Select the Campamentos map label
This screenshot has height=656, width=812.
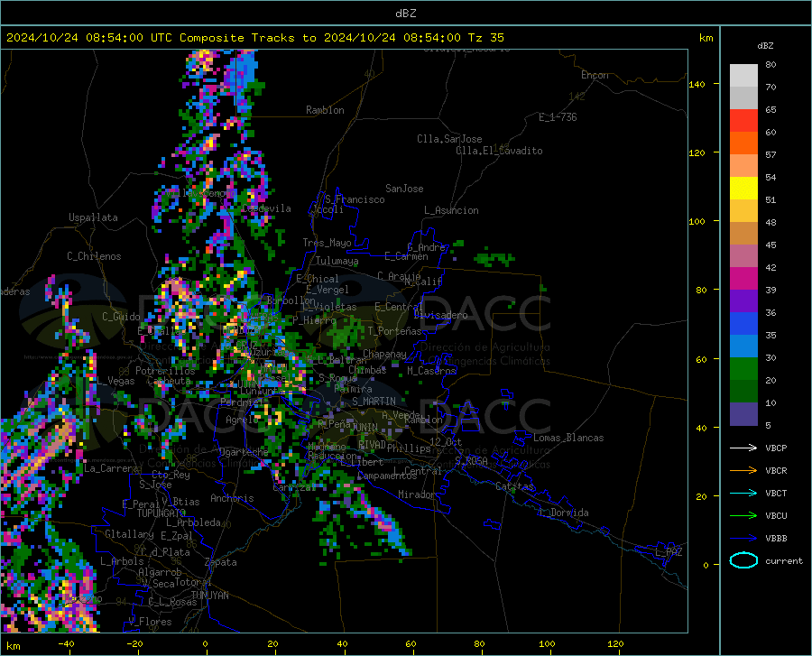(x=387, y=476)
